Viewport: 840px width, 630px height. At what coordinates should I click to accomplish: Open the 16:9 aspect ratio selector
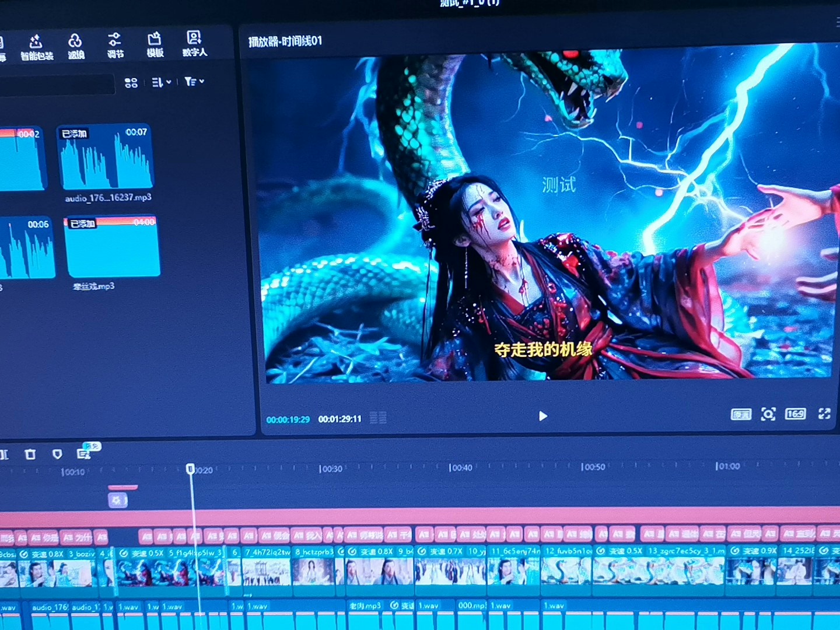pos(795,414)
